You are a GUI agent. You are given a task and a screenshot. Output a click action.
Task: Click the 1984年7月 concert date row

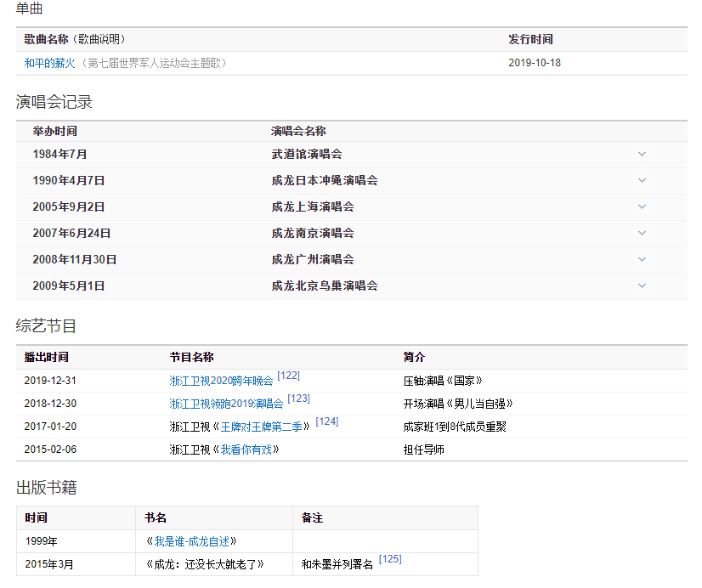pos(59,154)
